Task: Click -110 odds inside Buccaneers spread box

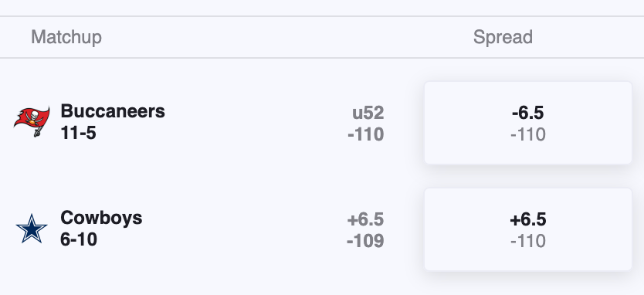Action: [x=527, y=134]
